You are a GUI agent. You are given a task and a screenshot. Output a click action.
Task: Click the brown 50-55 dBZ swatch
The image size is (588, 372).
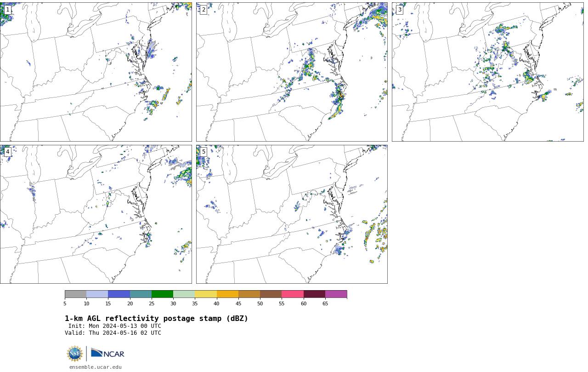[x=271, y=294]
